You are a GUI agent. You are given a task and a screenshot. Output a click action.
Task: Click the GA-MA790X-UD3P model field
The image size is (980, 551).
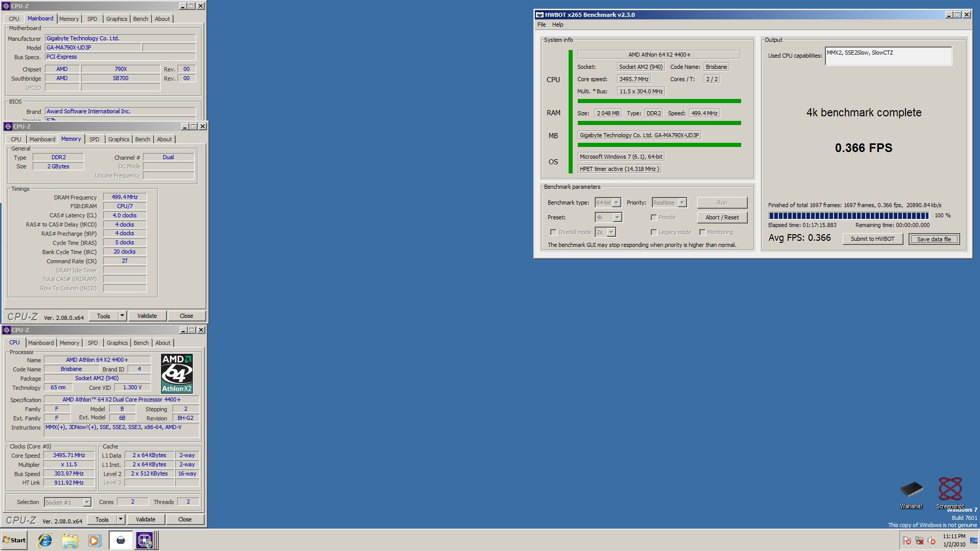93,47
